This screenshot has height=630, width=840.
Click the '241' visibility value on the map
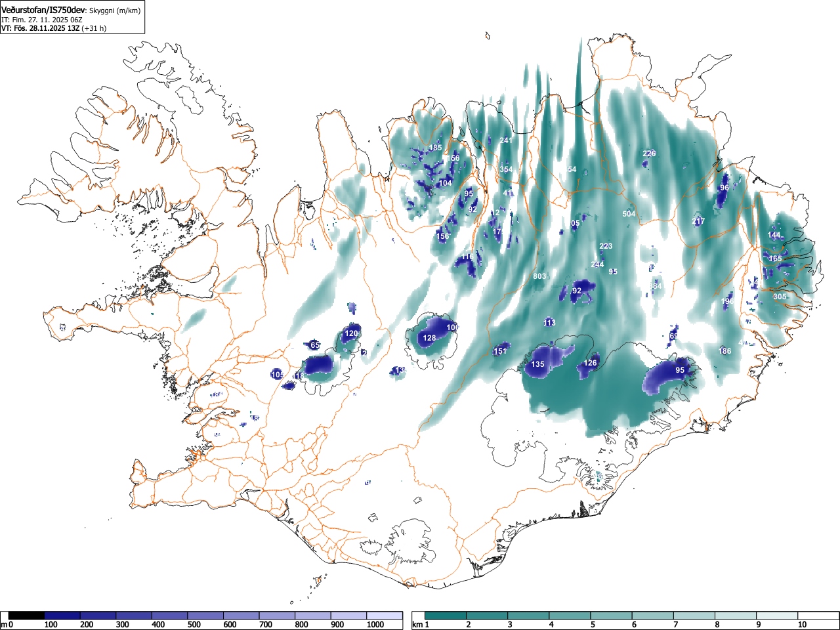(x=506, y=140)
